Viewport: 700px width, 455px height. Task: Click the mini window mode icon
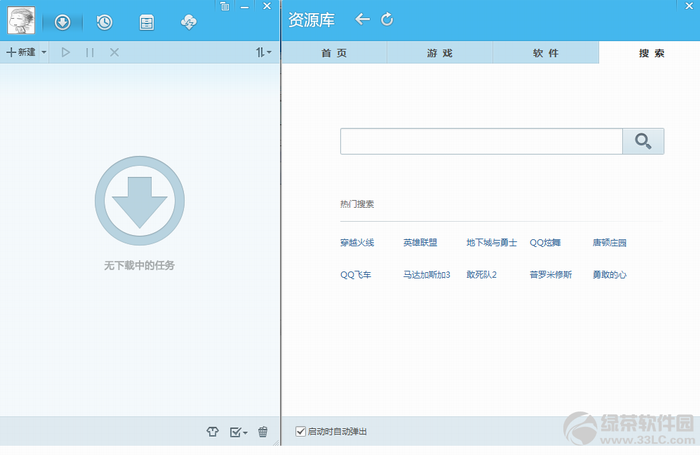(225, 6)
